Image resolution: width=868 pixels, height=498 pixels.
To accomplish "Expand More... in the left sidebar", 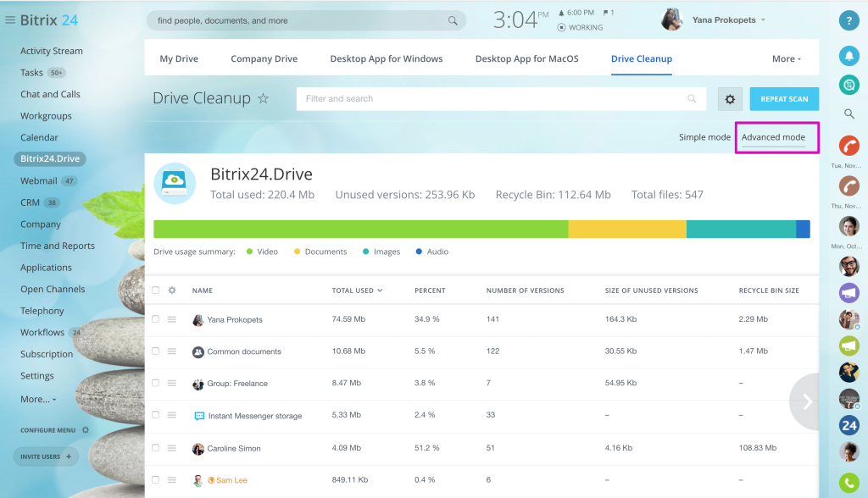I will [x=38, y=399].
